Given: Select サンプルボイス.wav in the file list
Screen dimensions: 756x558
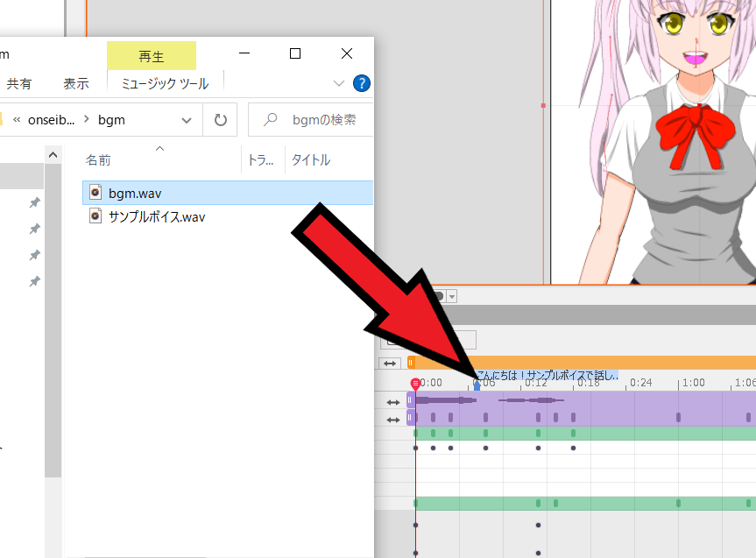Looking at the screenshot, I should tap(158, 215).
